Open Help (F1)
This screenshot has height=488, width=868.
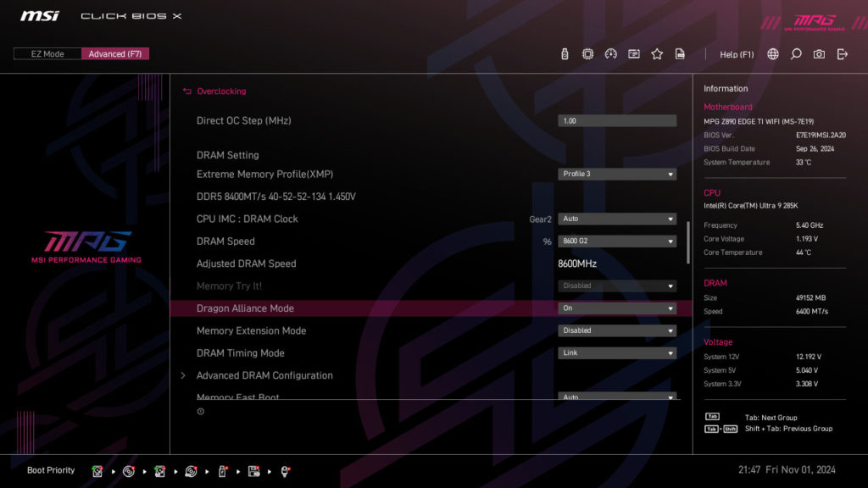pyautogui.click(x=736, y=53)
